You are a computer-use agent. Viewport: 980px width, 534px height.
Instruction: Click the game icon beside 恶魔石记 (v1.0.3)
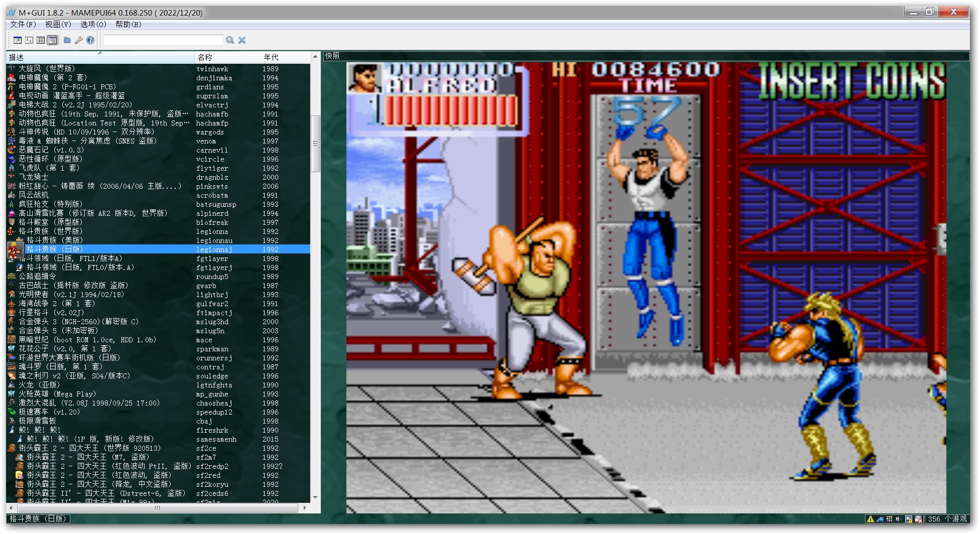(x=12, y=150)
